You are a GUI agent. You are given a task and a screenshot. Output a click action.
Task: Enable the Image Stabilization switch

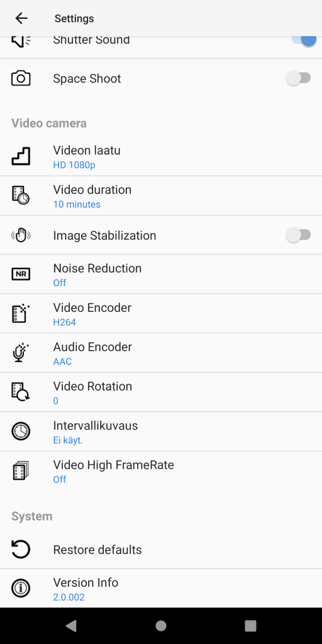click(298, 235)
